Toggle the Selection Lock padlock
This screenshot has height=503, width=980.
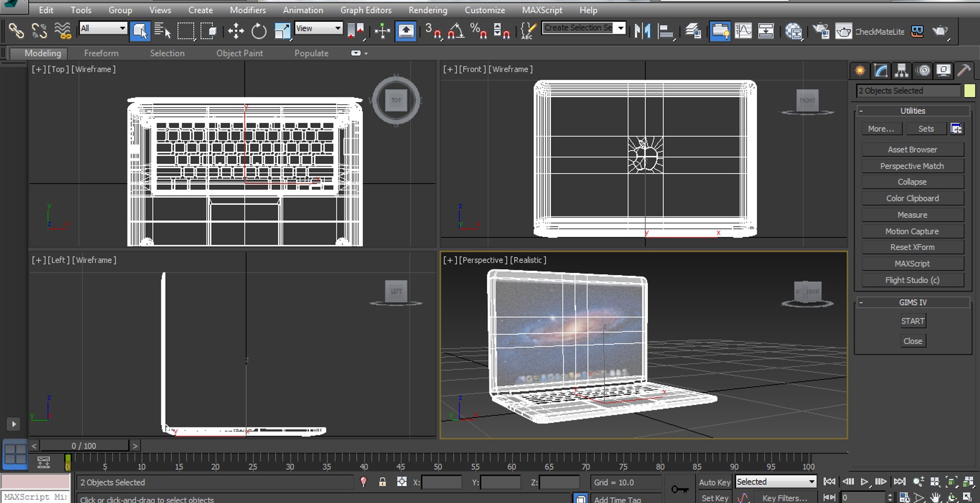(382, 482)
